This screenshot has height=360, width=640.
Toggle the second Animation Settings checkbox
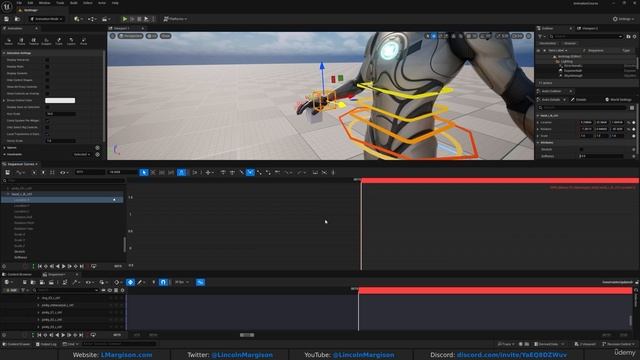[x=47, y=67]
